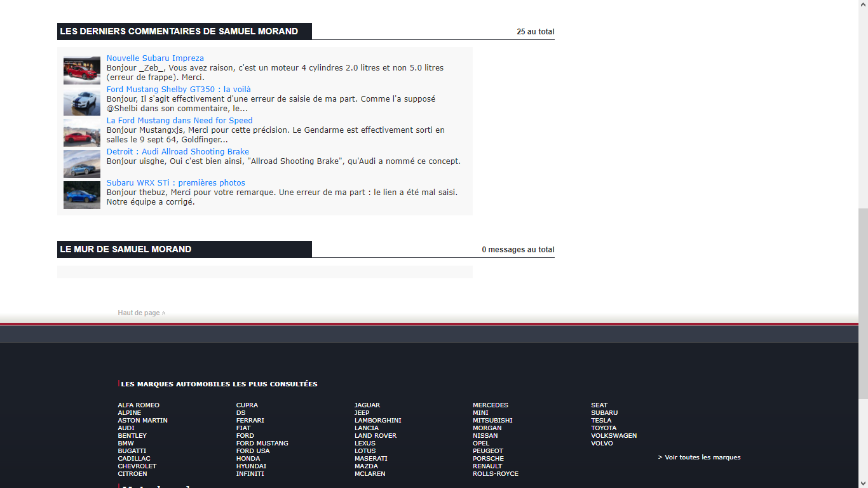Select the INFINITI brand link
The image size is (868, 488).
(250, 474)
